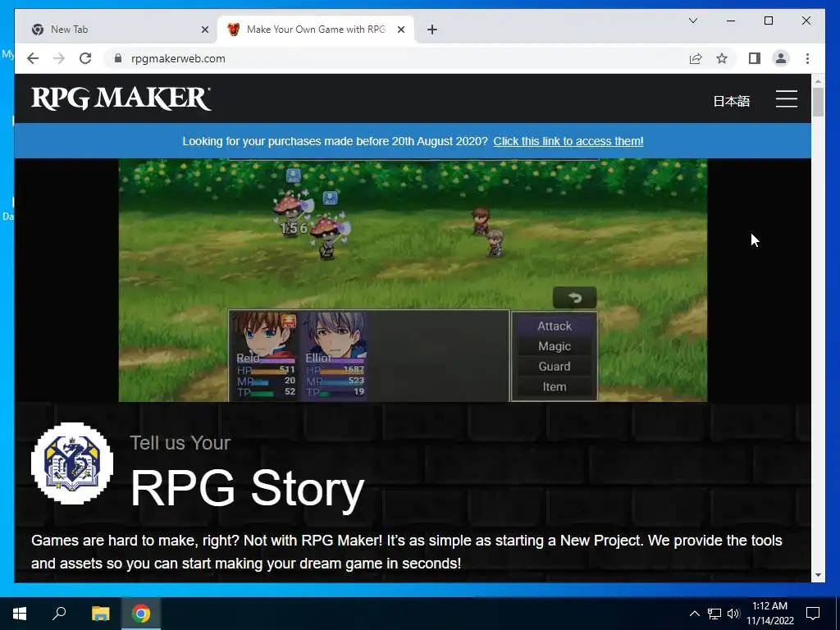Close the New Tab tab

coord(204,30)
